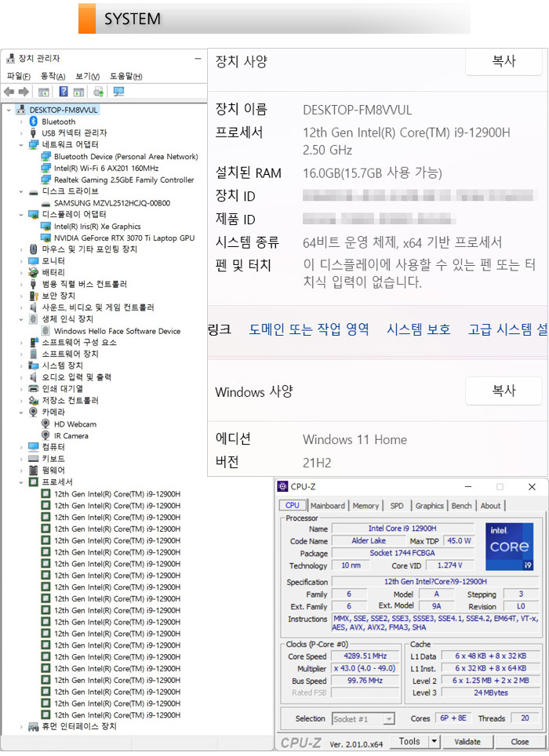This screenshot has width=549, height=756.
Task: Click the Intel Core i9 logo in CPU-Z
Action: pyautogui.click(x=510, y=547)
